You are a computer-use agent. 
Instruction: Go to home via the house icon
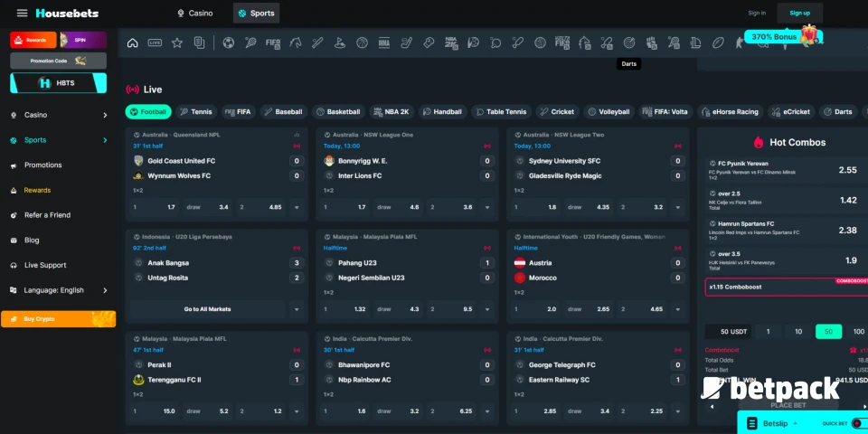tap(132, 42)
